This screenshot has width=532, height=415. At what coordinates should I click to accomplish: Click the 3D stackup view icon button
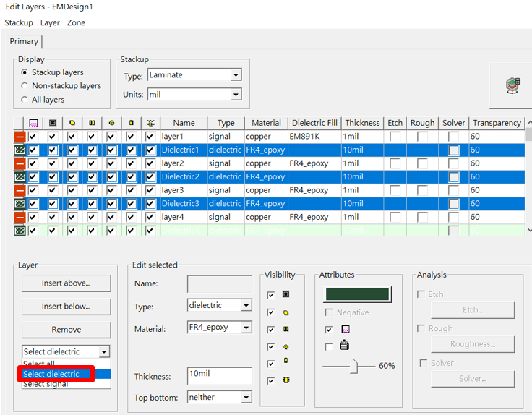(512, 85)
